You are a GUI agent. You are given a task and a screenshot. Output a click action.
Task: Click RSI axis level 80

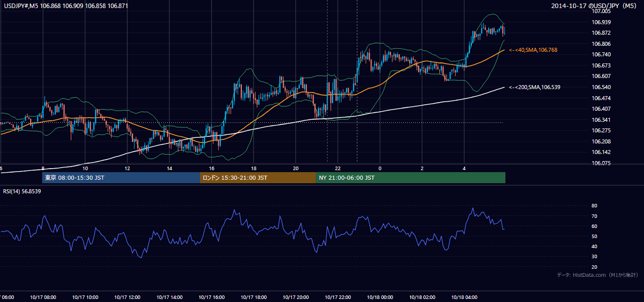click(x=594, y=206)
